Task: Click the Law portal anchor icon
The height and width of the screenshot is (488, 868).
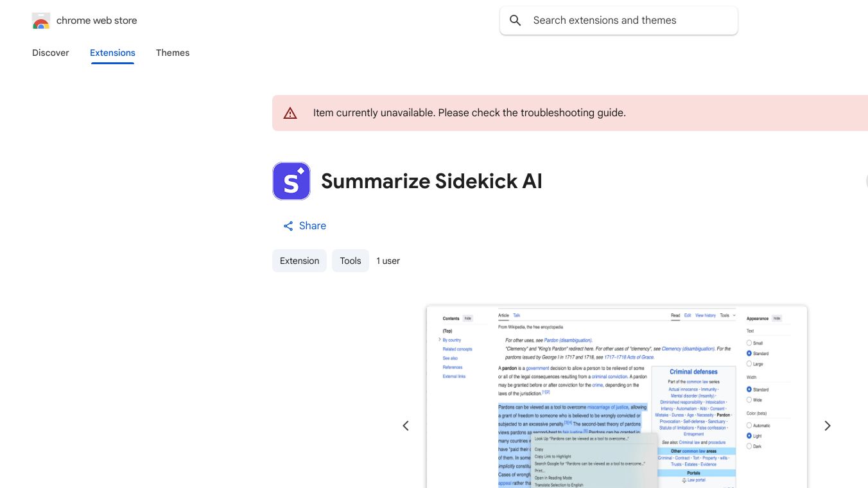Action: click(x=684, y=480)
